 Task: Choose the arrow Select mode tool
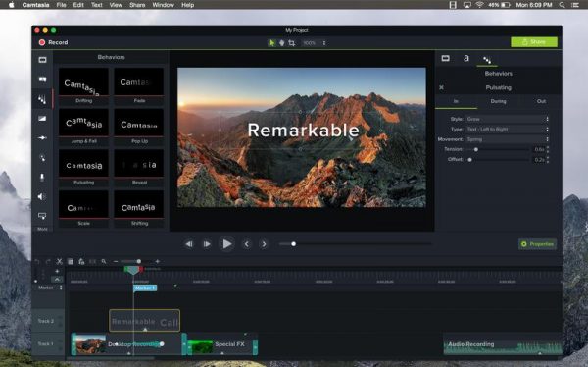(271, 43)
